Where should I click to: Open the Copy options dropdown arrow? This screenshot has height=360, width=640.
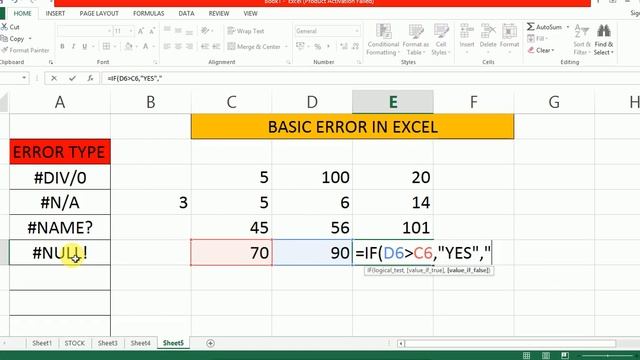click(30, 39)
